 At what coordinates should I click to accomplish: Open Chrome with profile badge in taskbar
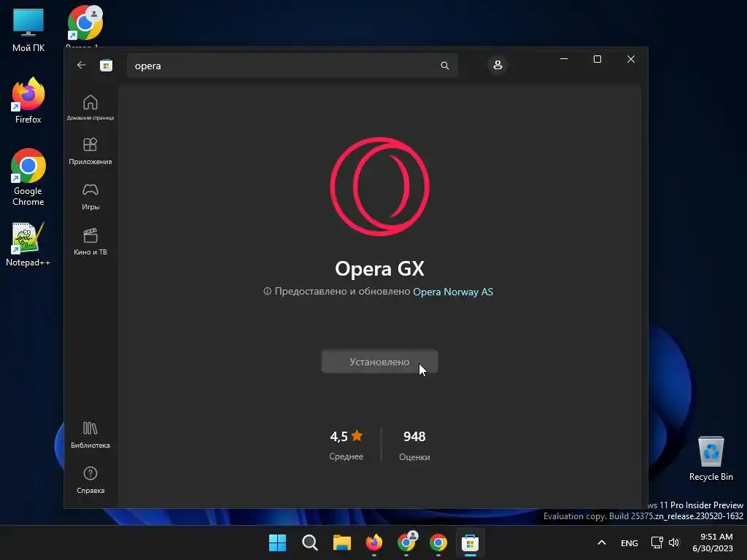406,542
